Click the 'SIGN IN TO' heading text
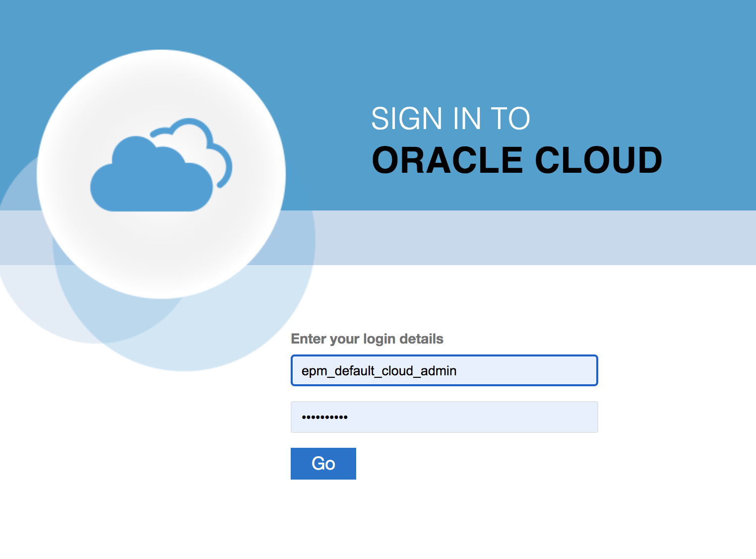756x559 pixels. pos(450,119)
